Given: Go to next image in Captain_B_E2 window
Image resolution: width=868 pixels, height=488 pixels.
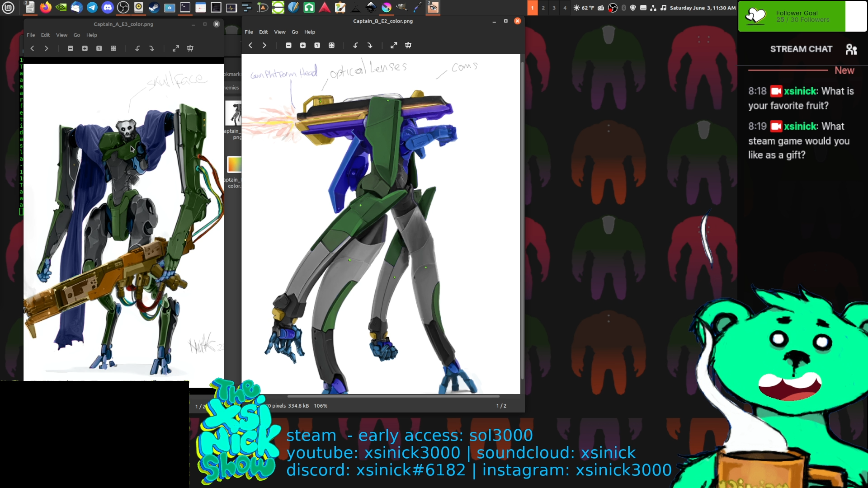Looking at the screenshot, I should (x=264, y=45).
